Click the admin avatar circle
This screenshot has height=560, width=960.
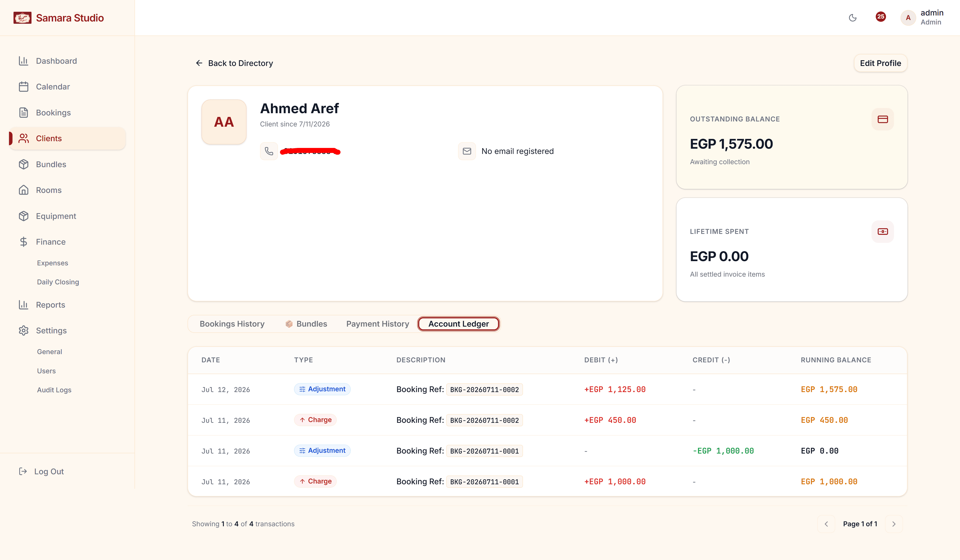click(x=908, y=17)
